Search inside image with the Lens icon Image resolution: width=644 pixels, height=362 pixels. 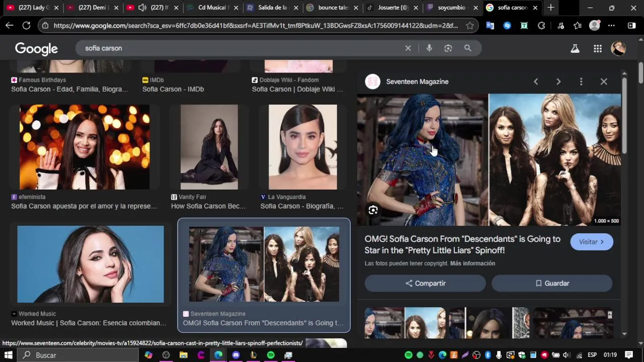(373, 210)
